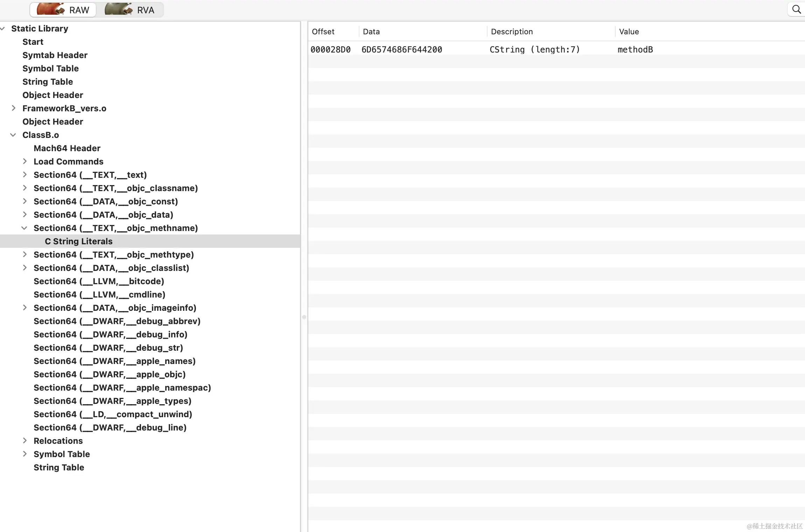This screenshot has width=805, height=532.
Task: Expand Load Commands under ClassB.o
Action: pyautogui.click(x=24, y=161)
